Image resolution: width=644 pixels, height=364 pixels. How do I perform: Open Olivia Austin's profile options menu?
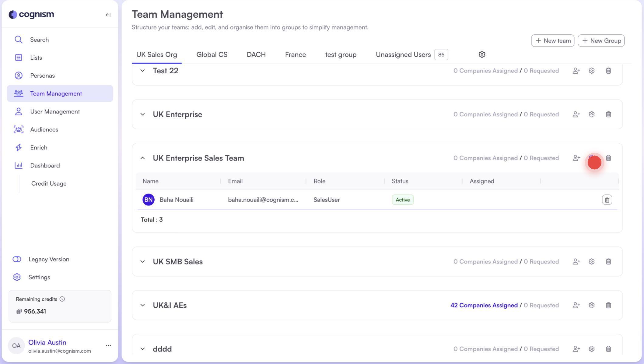point(108,345)
